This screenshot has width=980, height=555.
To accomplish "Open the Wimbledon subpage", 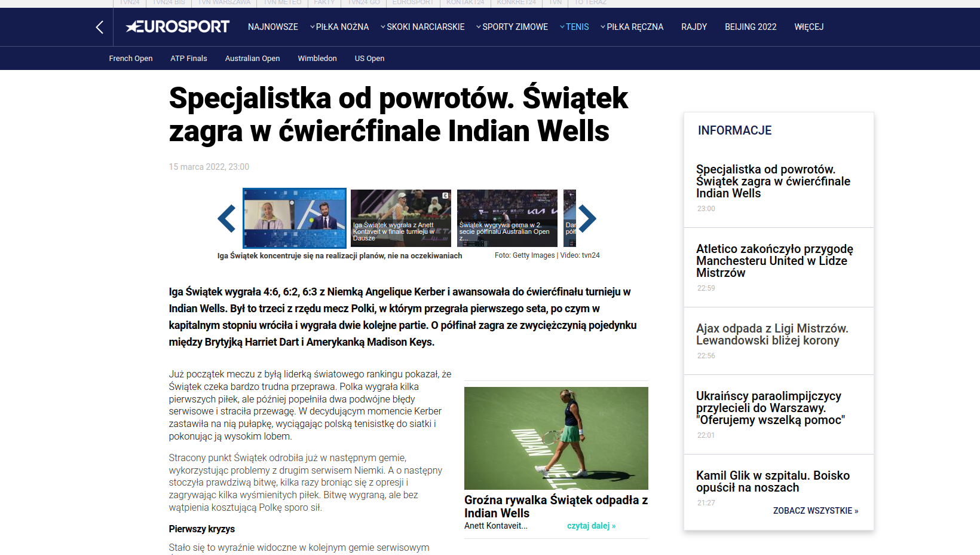I will (317, 58).
